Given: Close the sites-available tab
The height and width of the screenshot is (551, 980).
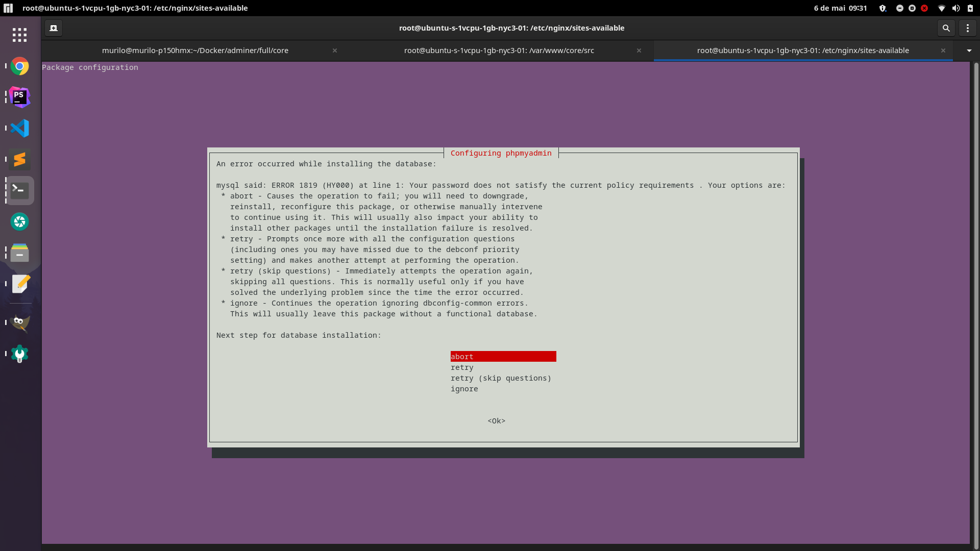Looking at the screenshot, I should [x=943, y=51].
